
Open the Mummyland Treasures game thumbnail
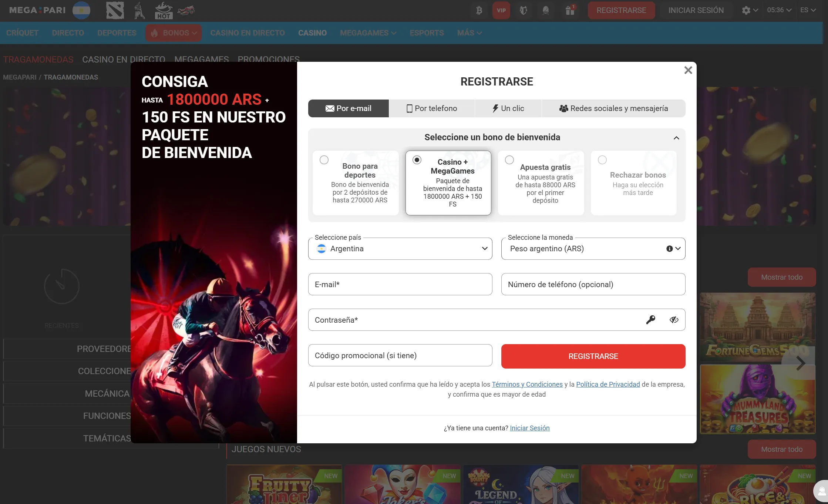758,399
